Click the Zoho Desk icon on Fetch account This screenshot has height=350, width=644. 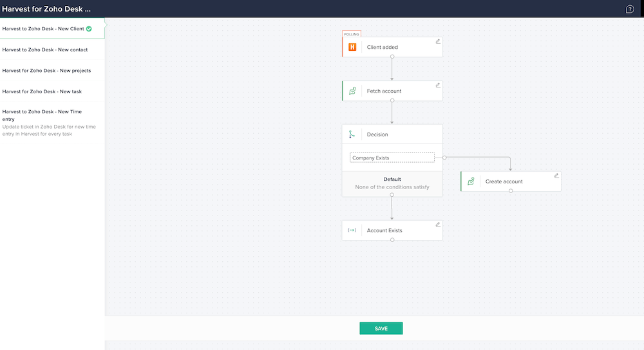[352, 91]
